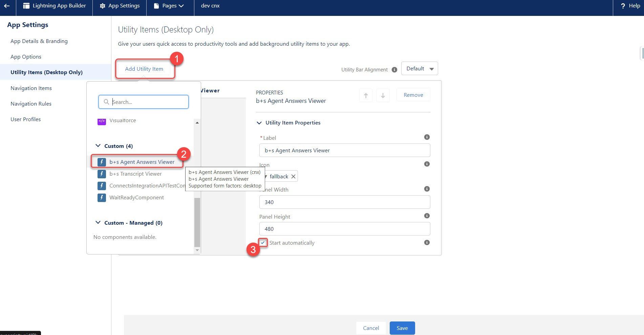644x335 pixels.
Task: Remove the fallback icon pill
Action: point(293,177)
